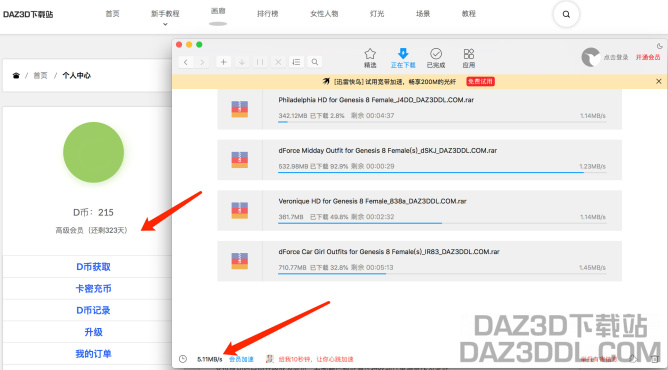This screenshot has width=668, height=370.
Task: Click the 5.11MB/s total speed readout
Action: point(209,359)
